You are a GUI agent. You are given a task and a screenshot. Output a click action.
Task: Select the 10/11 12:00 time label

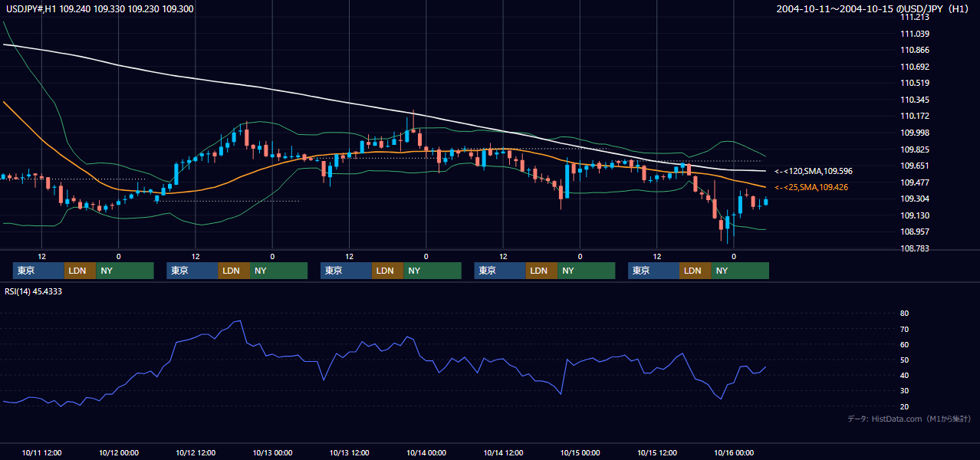[41, 452]
